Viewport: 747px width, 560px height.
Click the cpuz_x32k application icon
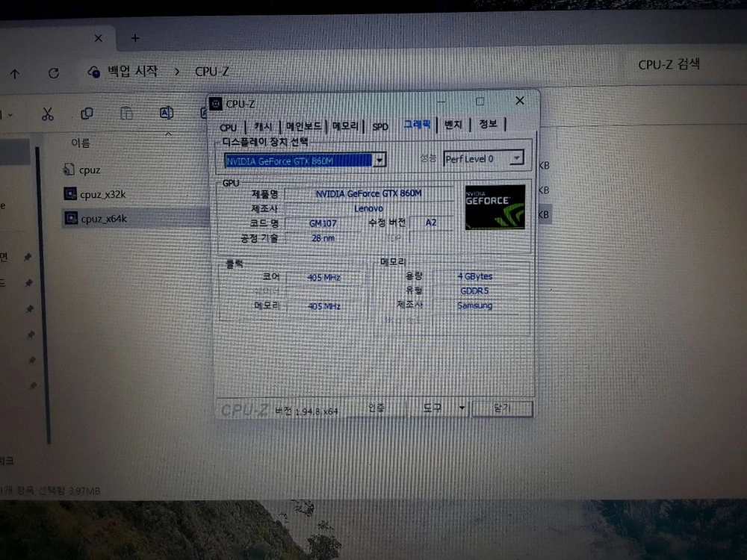tap(70, 193)
